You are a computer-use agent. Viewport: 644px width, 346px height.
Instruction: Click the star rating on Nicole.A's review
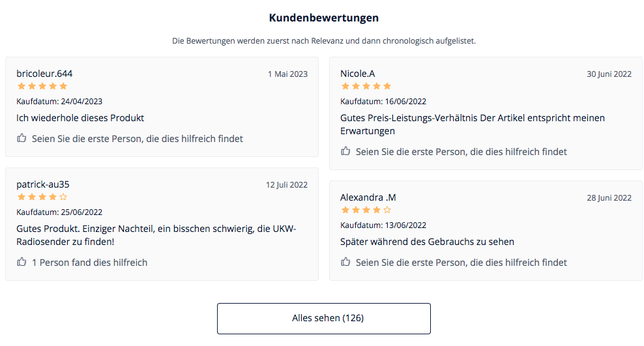pos(366,86)
